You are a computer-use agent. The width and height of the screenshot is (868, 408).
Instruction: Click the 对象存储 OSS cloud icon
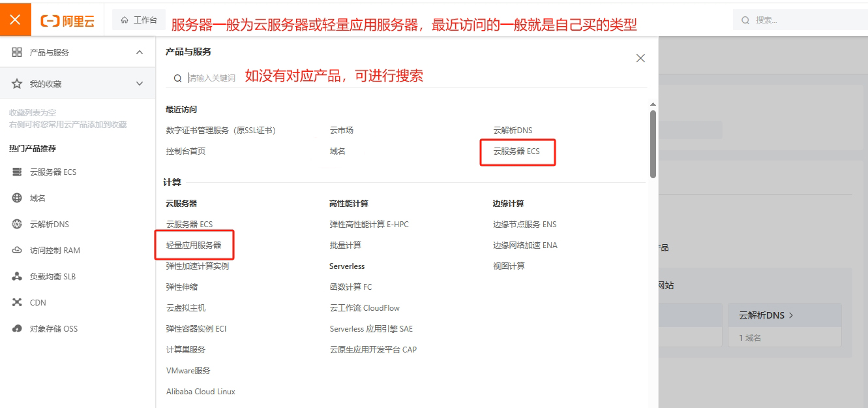[17, 329]
